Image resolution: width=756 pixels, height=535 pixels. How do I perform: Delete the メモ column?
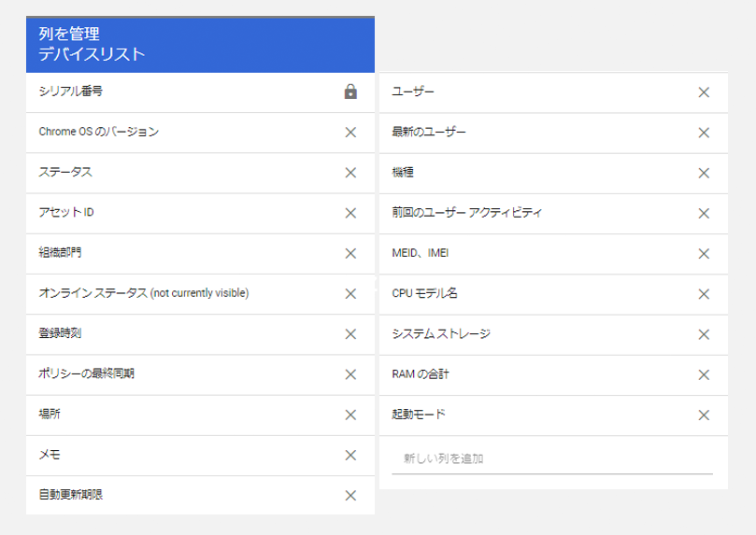(x=350, y=456)
